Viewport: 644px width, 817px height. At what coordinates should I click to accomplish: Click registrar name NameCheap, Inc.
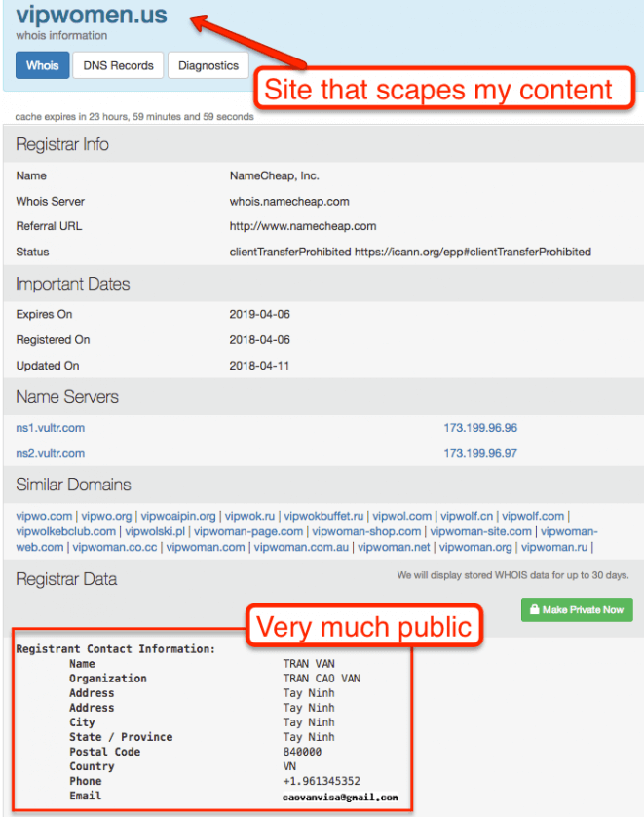pos(275,176)
